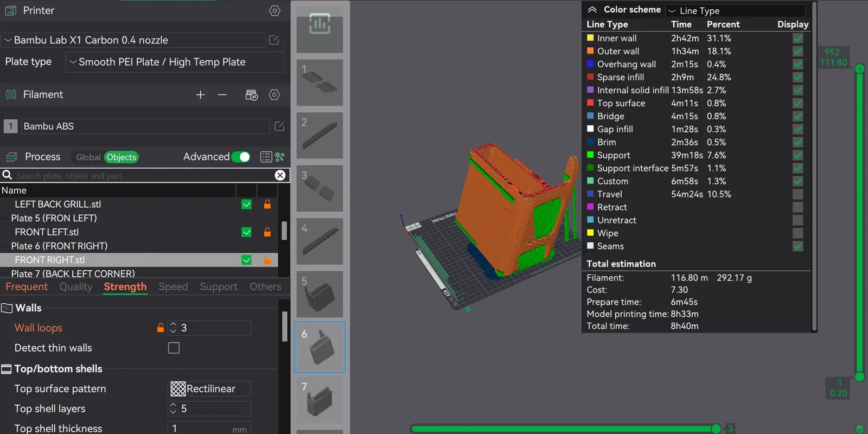Click the magnifier search icon
The height and width of the screenshot is (434, 868).
click(7, 175)
